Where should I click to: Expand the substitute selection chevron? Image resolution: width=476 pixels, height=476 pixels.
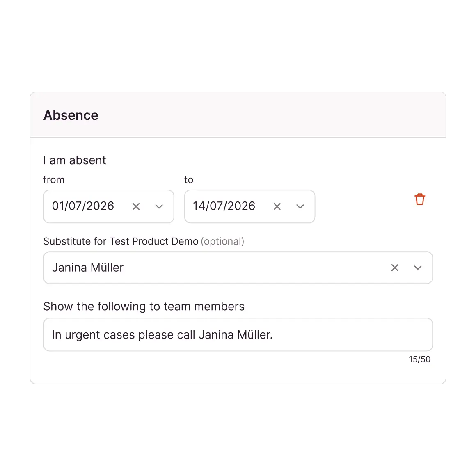point(418,268)
